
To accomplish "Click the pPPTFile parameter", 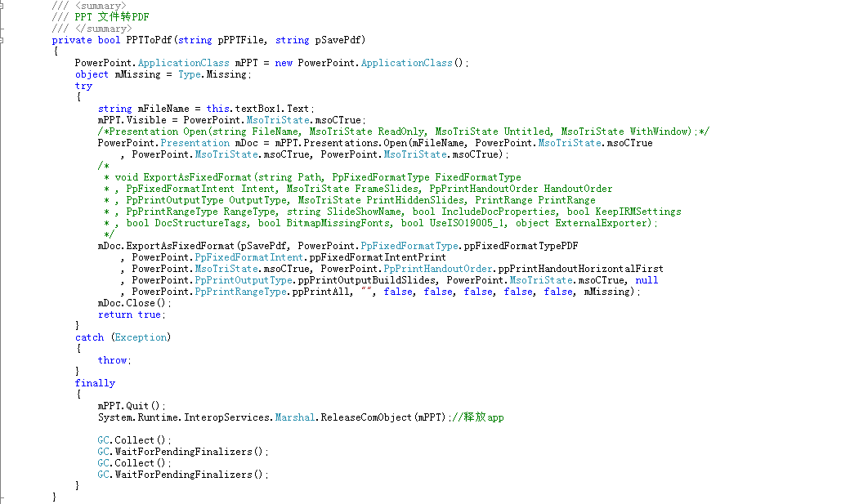I will [x=241, y=40].
